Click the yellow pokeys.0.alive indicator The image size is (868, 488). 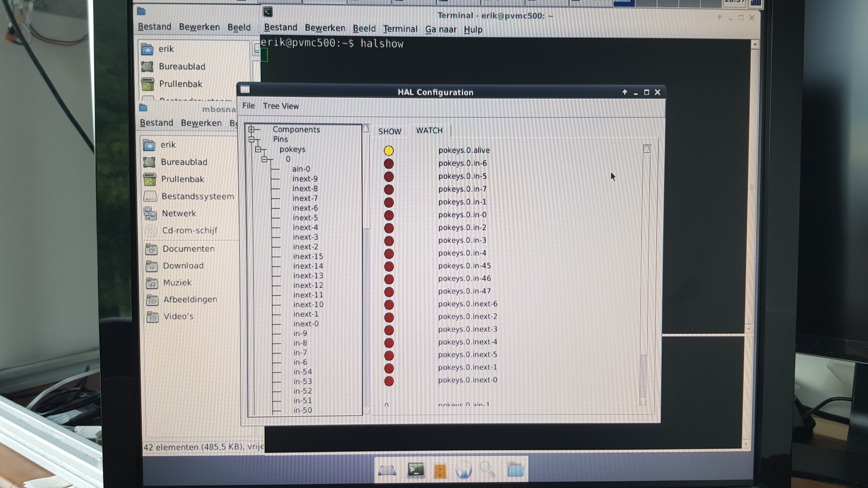(x=388, y=150)
